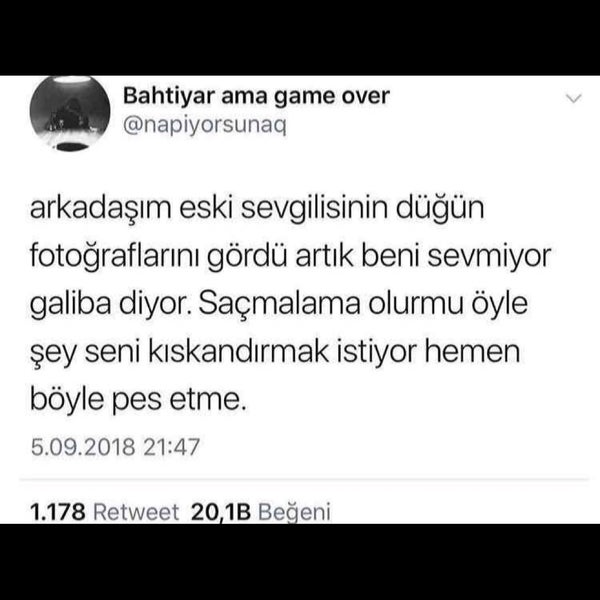Select the last tweet line böyle pes etme
This screenshot has width=600, height=600.
click(x=138, y=399)
